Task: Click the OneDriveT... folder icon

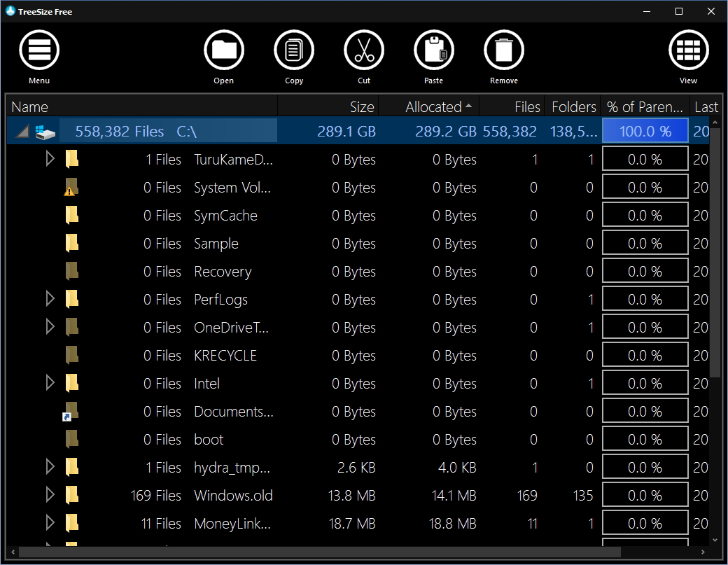Action: point(71,327)
